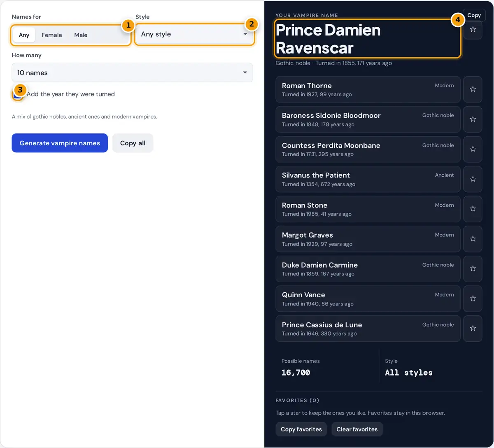Star Duke Damien Carmine

(473, 268)
